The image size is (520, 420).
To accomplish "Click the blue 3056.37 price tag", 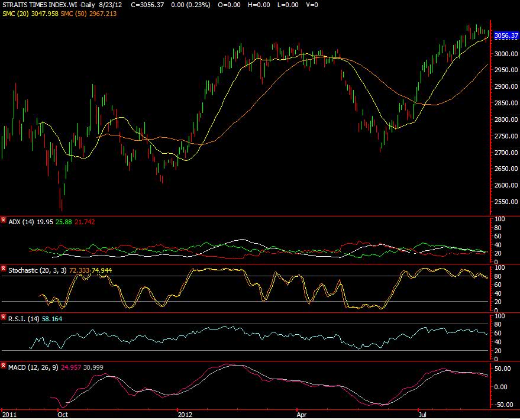I will 506,36.
